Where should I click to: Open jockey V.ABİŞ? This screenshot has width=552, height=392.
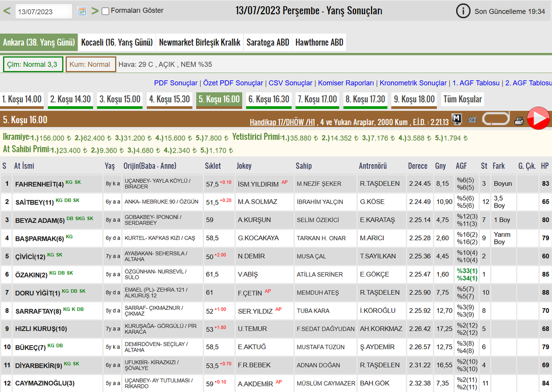(247, 275)
